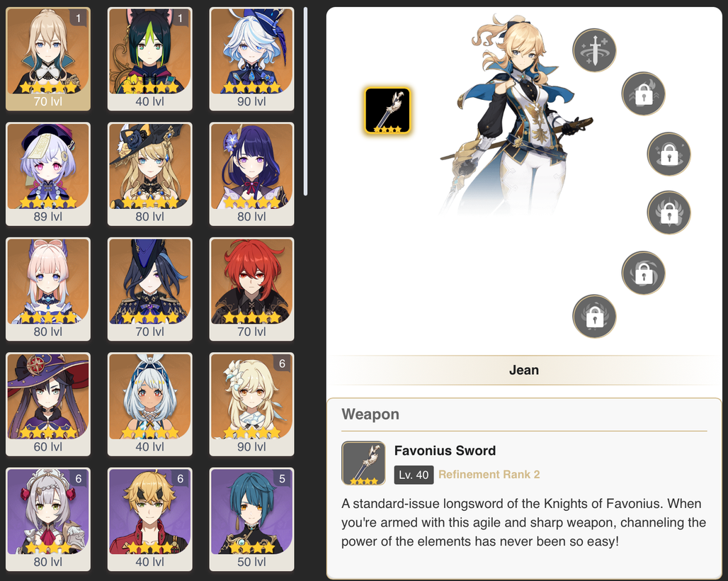Click the third locked constellation icon
This screenshot has height=581, width=728.
(669, 154)
